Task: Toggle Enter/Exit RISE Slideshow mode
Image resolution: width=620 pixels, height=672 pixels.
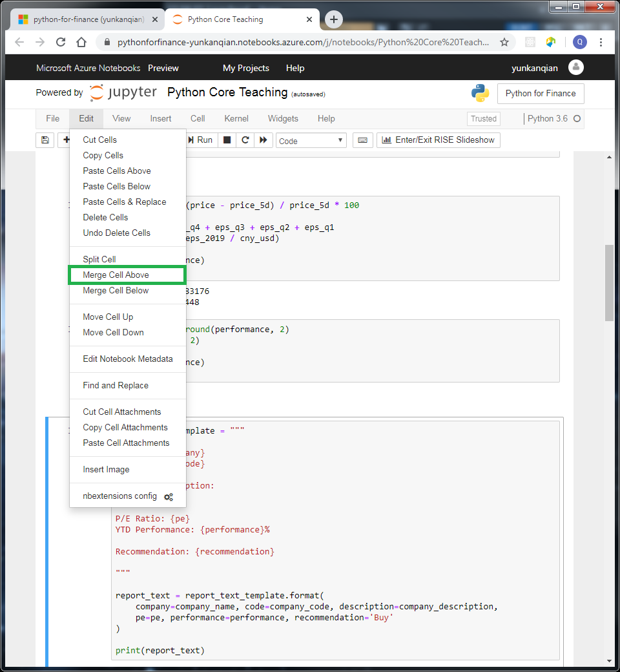Action: point(439,140)
